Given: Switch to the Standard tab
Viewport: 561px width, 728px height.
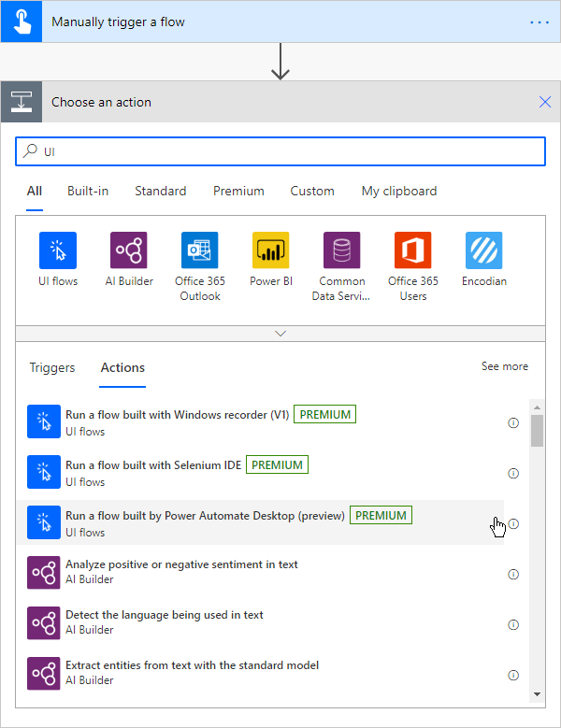Looking at the screenshot, I should pos(161,191).
